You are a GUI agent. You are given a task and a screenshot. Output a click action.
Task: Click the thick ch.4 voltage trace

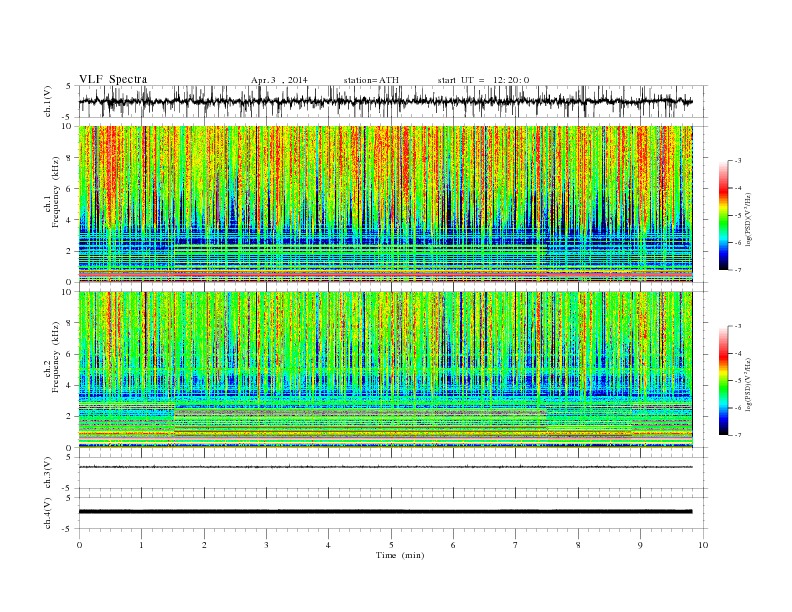(385, 512)
